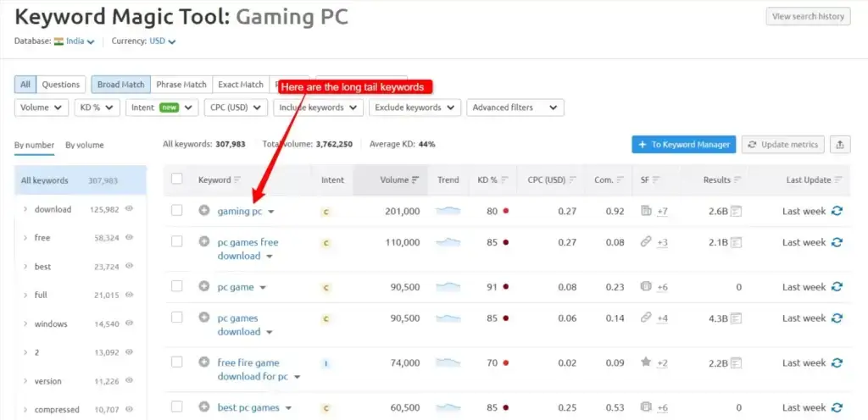Open SERP results icon for pc games free download
868x420 pixels.
tap(736, 242)
